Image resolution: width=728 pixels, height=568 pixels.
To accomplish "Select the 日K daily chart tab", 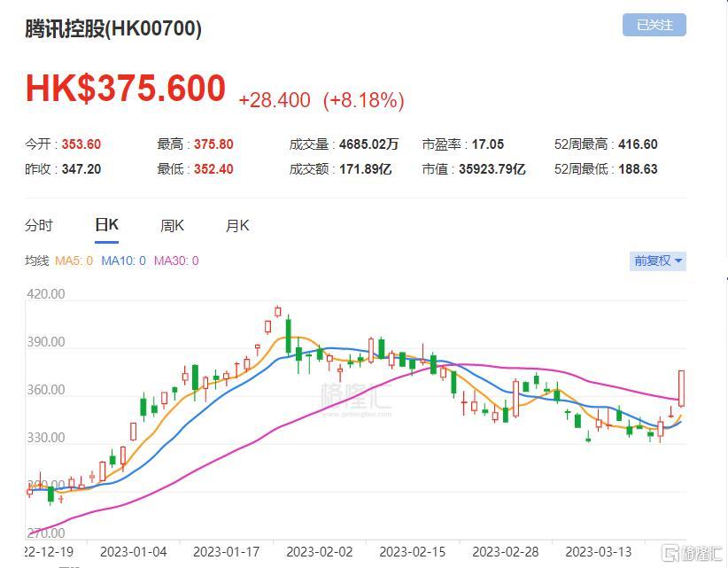I will point(106,225).
